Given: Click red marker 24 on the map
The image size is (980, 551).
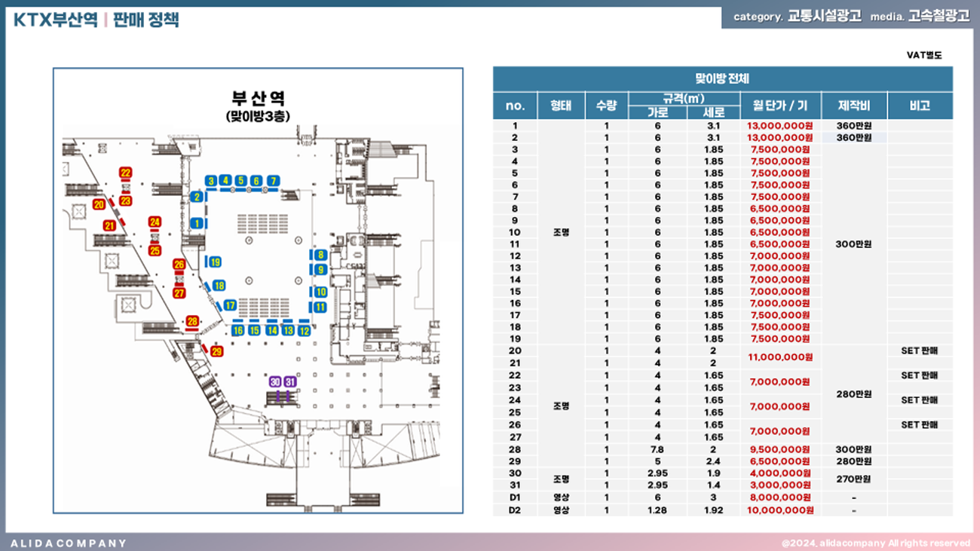Looking at the screenshot, I should pos(155,222).
